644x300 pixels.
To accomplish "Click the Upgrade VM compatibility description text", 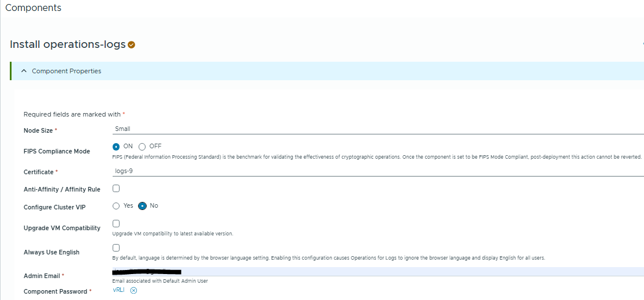I will [x=172, y=234].
